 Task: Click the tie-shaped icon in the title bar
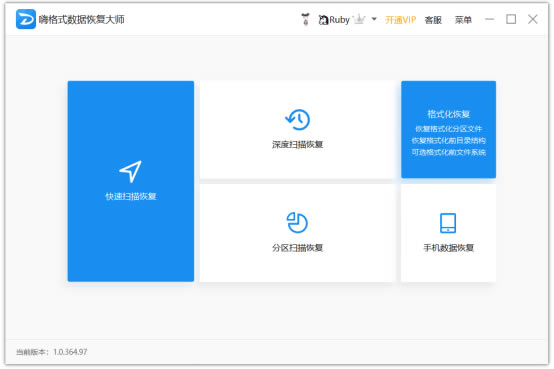click(306, 19)
